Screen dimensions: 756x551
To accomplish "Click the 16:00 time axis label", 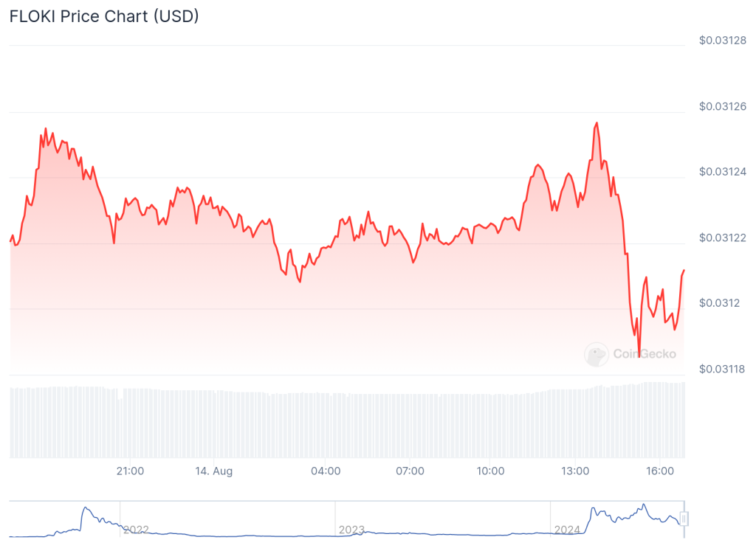I will coord(659,471).
